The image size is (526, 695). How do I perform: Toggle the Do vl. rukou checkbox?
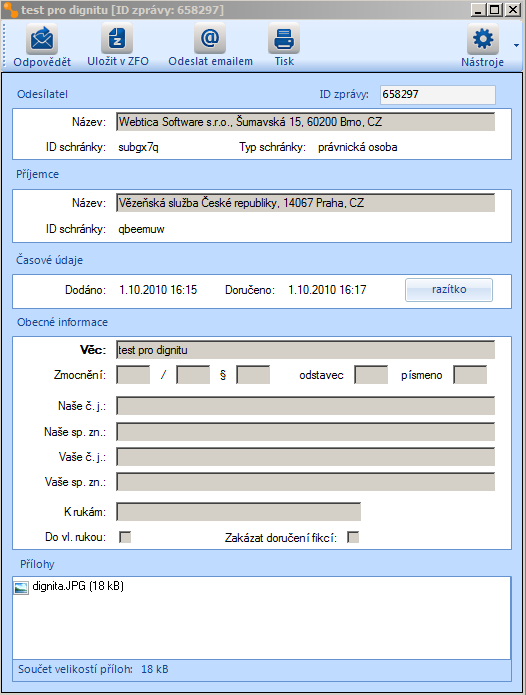[x=125, y=537]
